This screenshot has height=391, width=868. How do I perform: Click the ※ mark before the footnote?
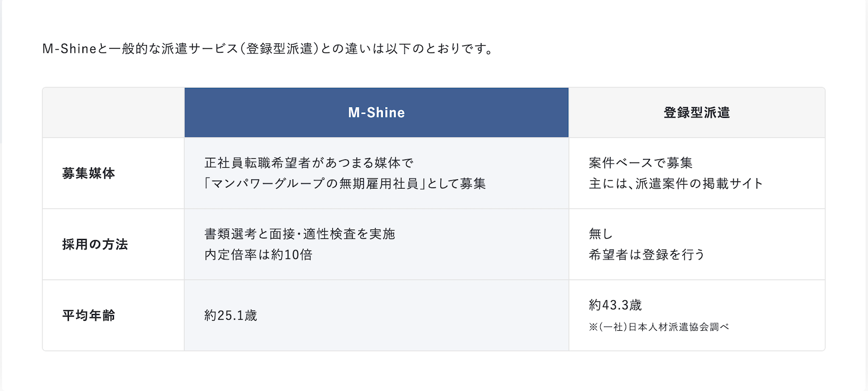coord(593,327)
